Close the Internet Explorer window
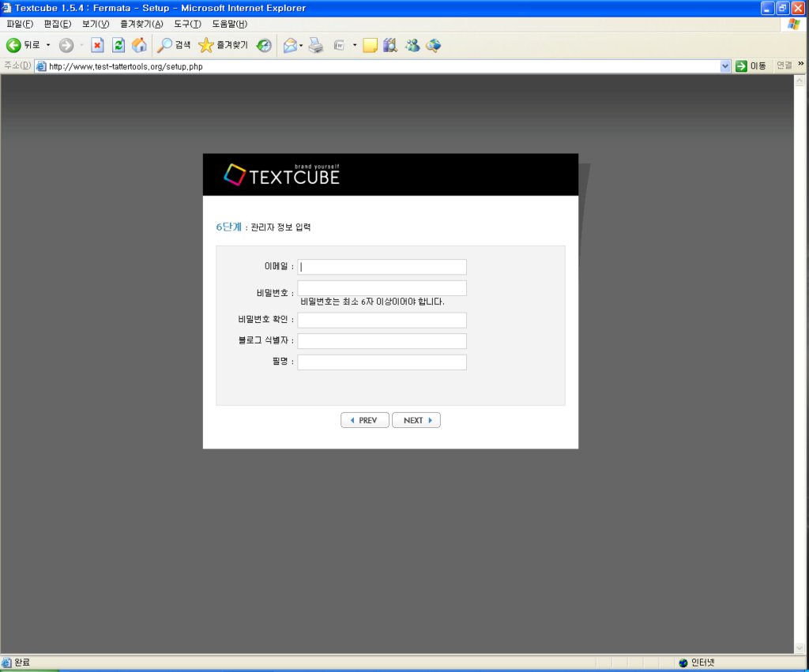Image resolution: width=809 pixels, height=672 pixels. [x=798, y=8]
